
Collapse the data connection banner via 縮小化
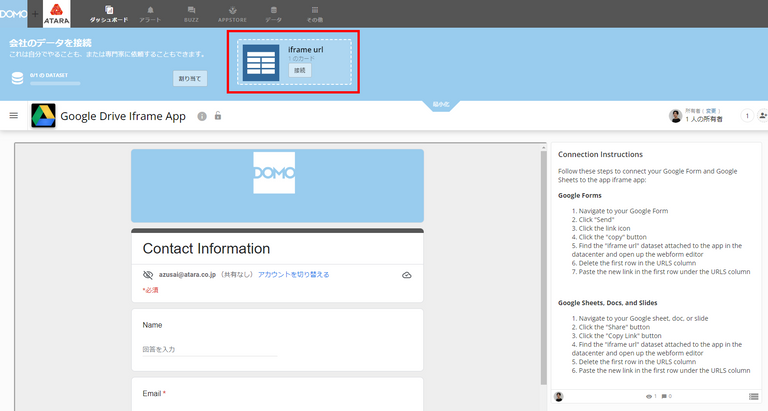pyautogui.click(x=441, y=104)
